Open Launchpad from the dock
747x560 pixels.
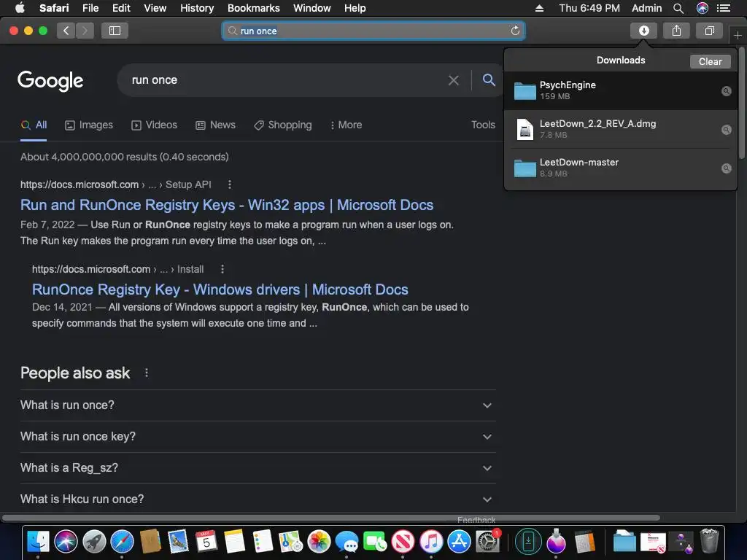click(x=94, y=542)
